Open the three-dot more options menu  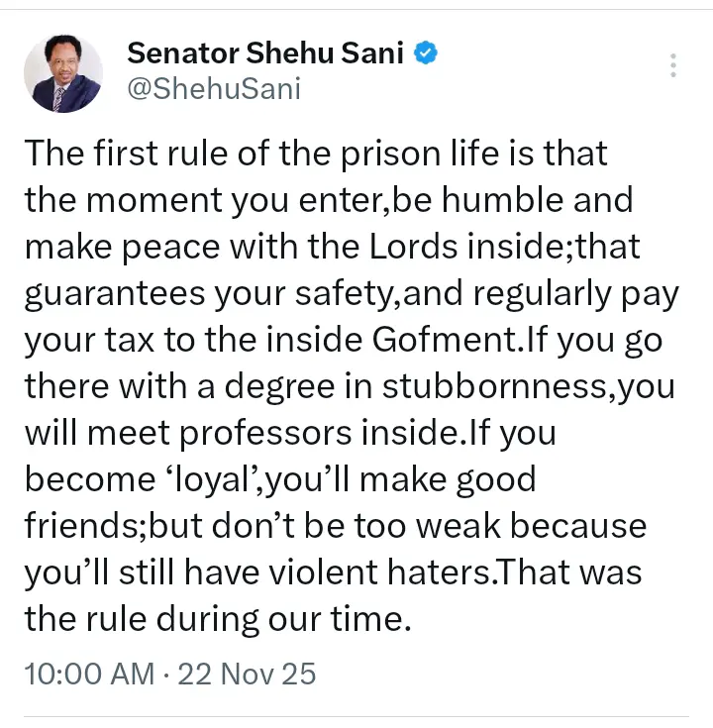click(x=673, y=65)
